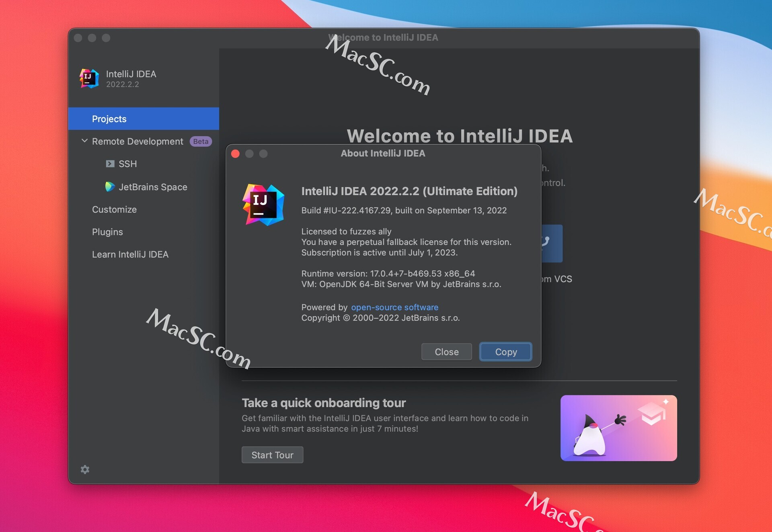772x532 pixels.
Task: Click the IntelliJ IDEA logo in the About dialog
Action: (263, 205)
